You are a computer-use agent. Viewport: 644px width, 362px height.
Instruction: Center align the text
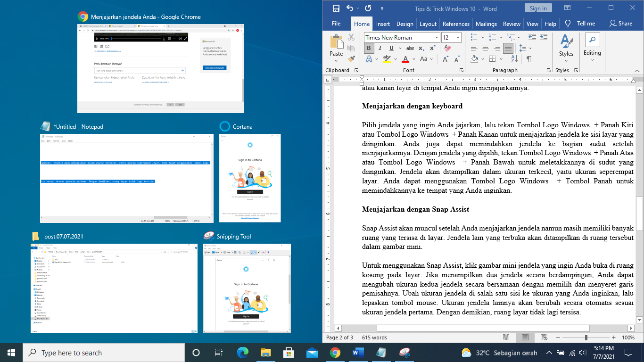(x=486, y=48)
